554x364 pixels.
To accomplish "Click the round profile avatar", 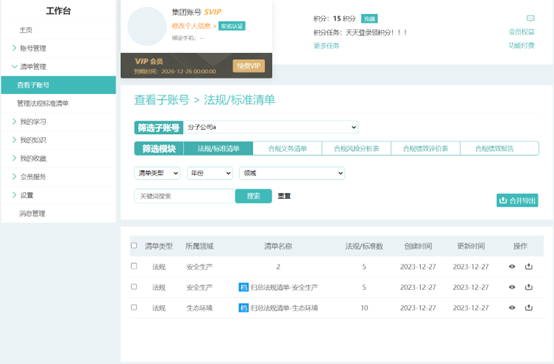I will [x=147, y=27].
